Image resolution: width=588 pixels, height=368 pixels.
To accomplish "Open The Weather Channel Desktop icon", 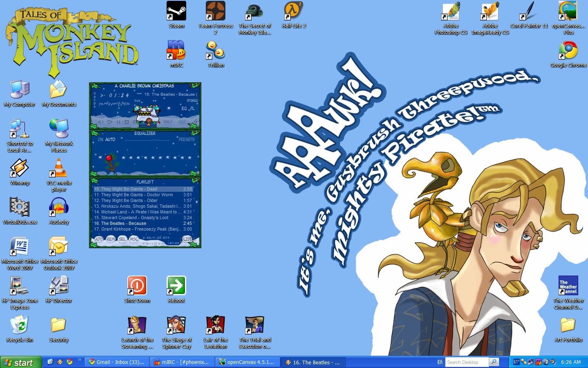I will click(x=568, y=293).
